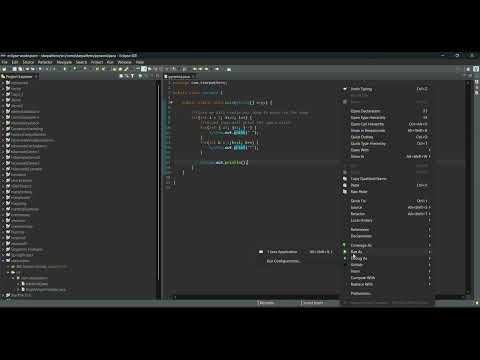Click the Copy Qualified Name icon
The height and width of the screenshot is (360, 480).
345,179
